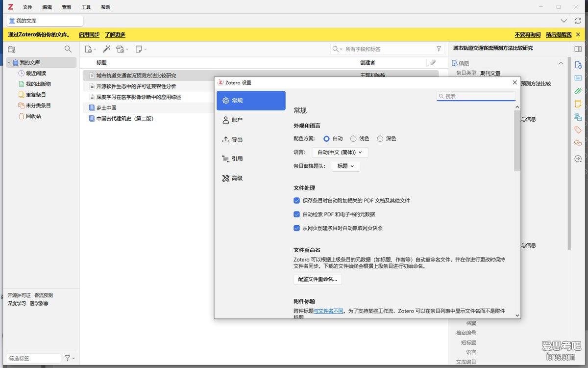Dismiss the yellow backup banner with X
Screen dimensions: 588x368
coord(578,35)
